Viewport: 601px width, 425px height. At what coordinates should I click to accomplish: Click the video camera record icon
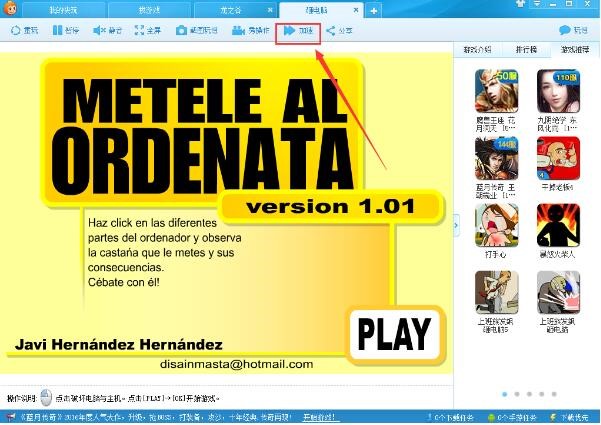pos(238,30)
